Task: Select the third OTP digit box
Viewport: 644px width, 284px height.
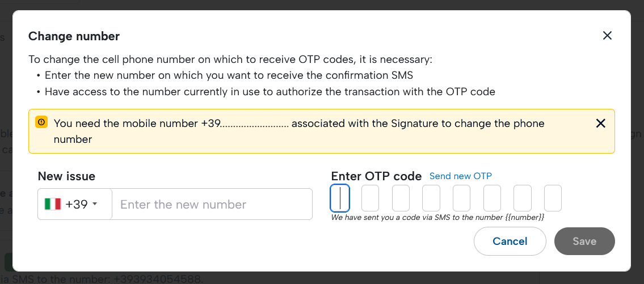Action: click(401, 198)
